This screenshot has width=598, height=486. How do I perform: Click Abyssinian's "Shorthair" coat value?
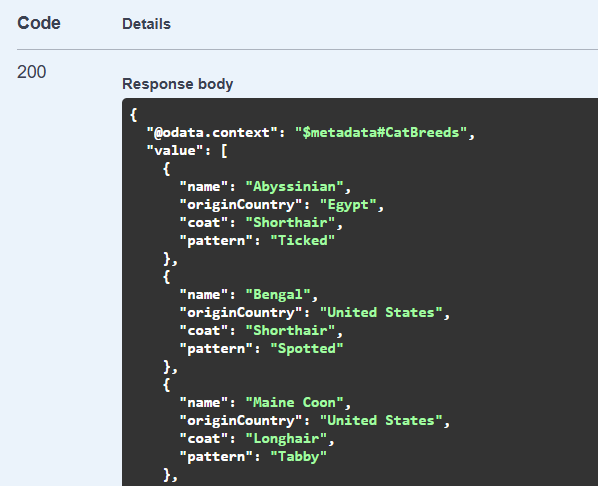[x=290, y=223]
